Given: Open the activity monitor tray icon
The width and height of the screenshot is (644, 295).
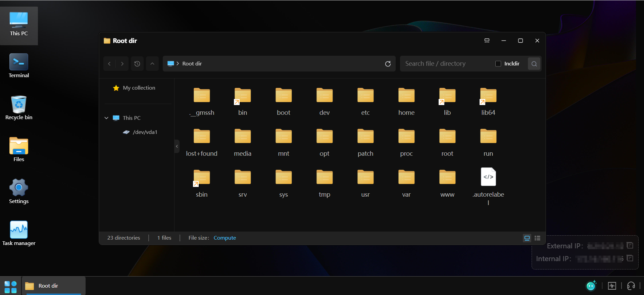Looking at the screenshot, I should pos(612,286).
